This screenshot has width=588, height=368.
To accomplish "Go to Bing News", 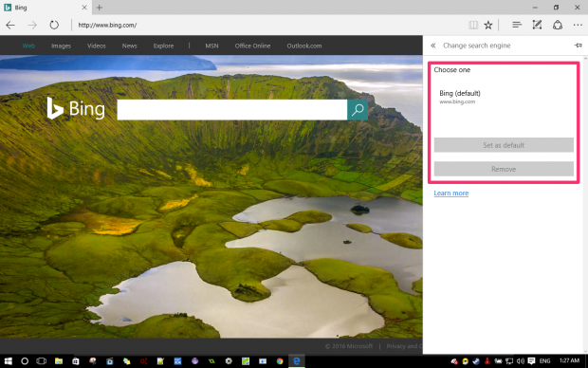I will 129,46.
